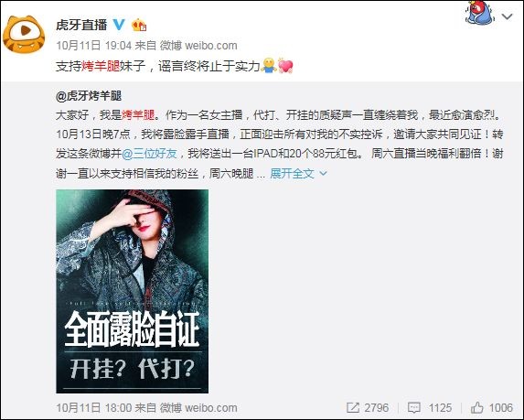Click the repost icon showing 2796
Viewport: 524px width, 420px height.
pos(353,407)
